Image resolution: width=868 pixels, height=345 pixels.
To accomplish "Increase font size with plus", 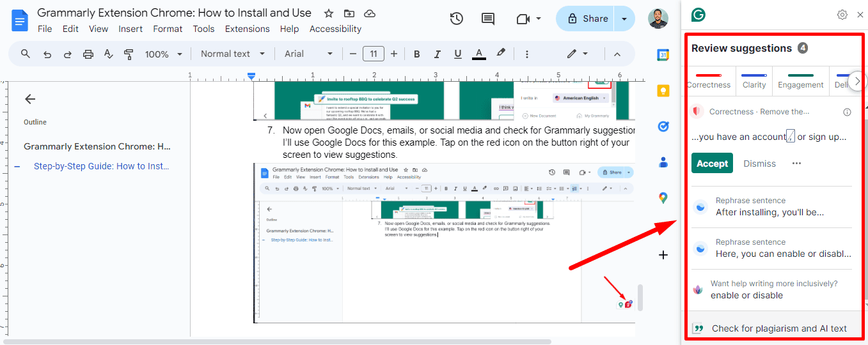I will click(x=394, y=54).
